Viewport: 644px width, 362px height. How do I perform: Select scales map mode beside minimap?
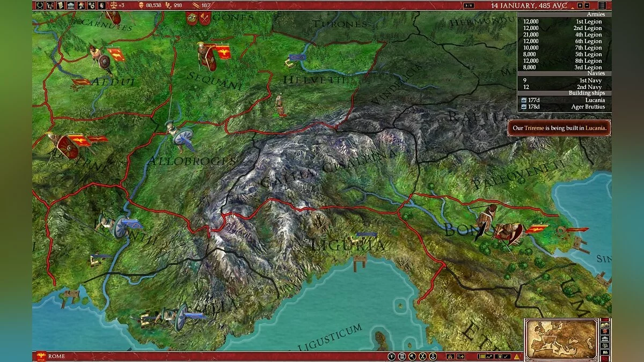(605, 345)
